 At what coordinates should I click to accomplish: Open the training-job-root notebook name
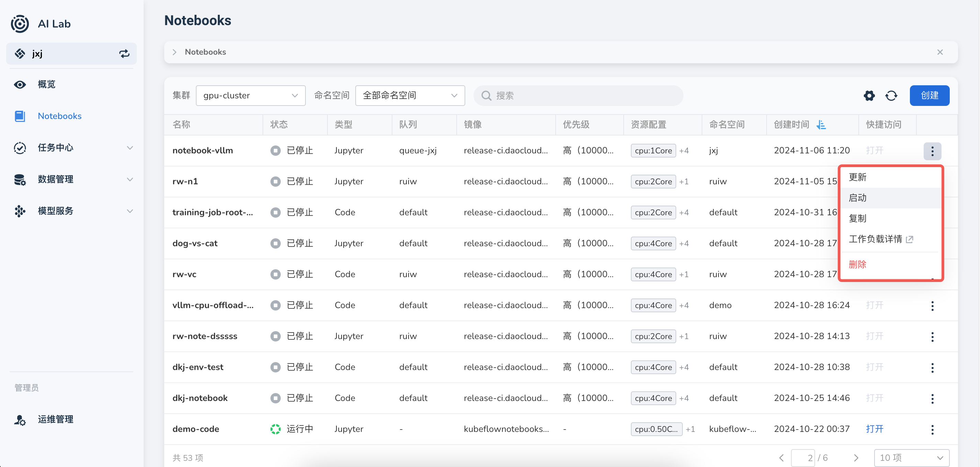point(212,213)
